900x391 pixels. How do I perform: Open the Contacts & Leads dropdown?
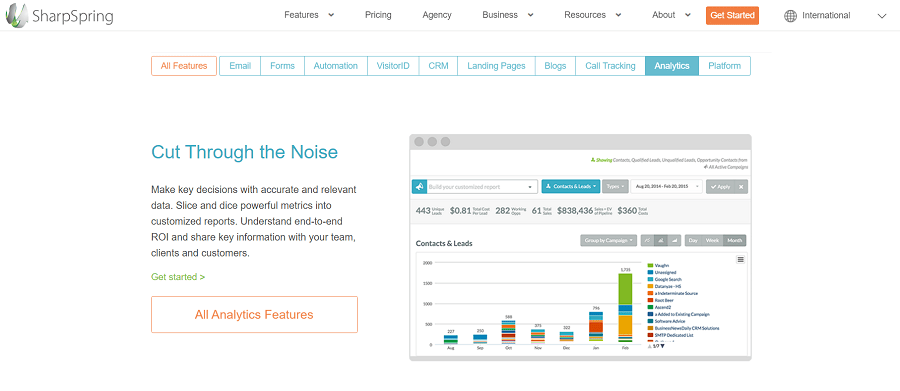tap(571, 187)
